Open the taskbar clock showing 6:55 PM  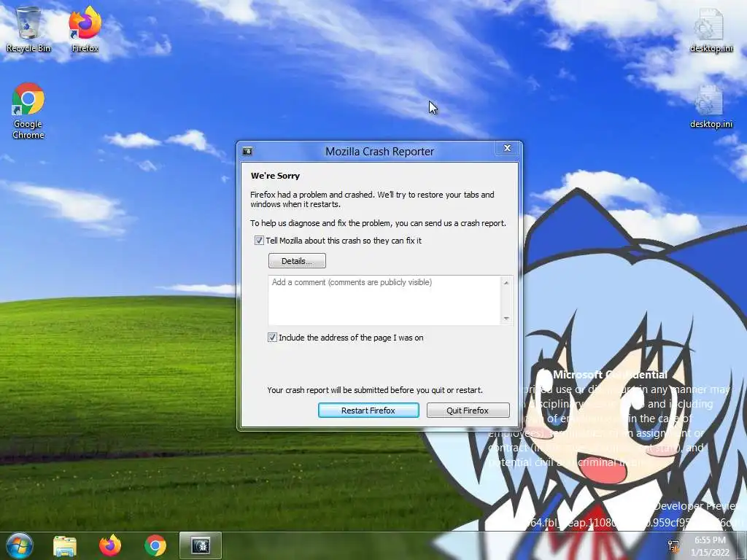[x=710, y=546]
